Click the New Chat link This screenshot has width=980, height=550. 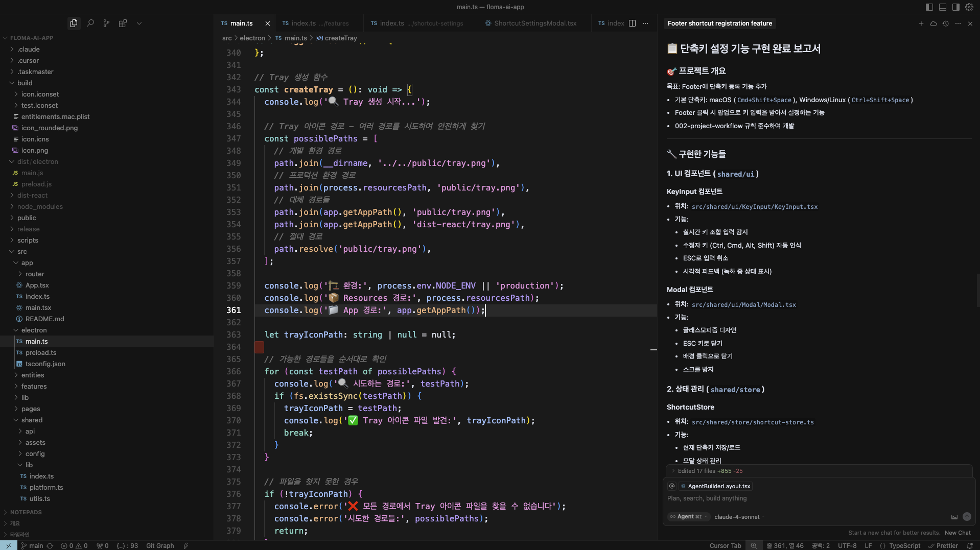point(958,533)
